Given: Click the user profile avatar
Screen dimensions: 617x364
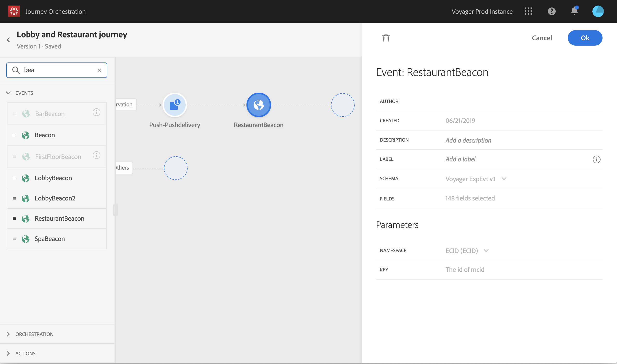Looking at the screenshot, I should pyautogui.click(x=598, y=11).
